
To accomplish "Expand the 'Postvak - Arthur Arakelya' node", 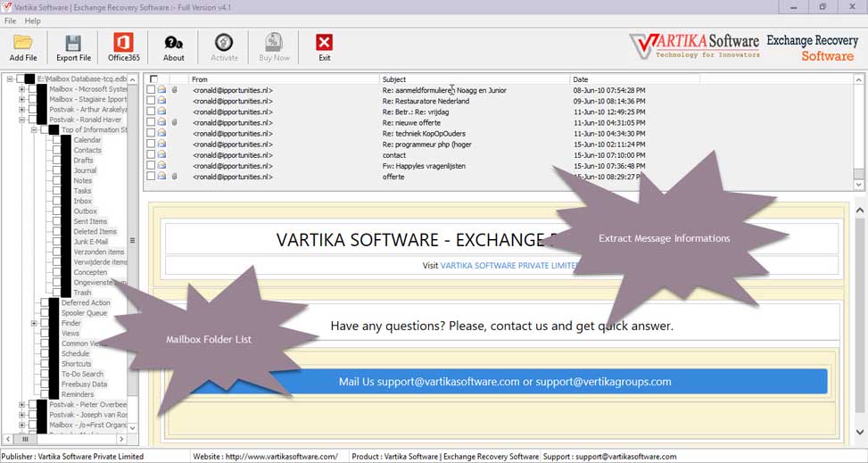I will click(21, 110).
